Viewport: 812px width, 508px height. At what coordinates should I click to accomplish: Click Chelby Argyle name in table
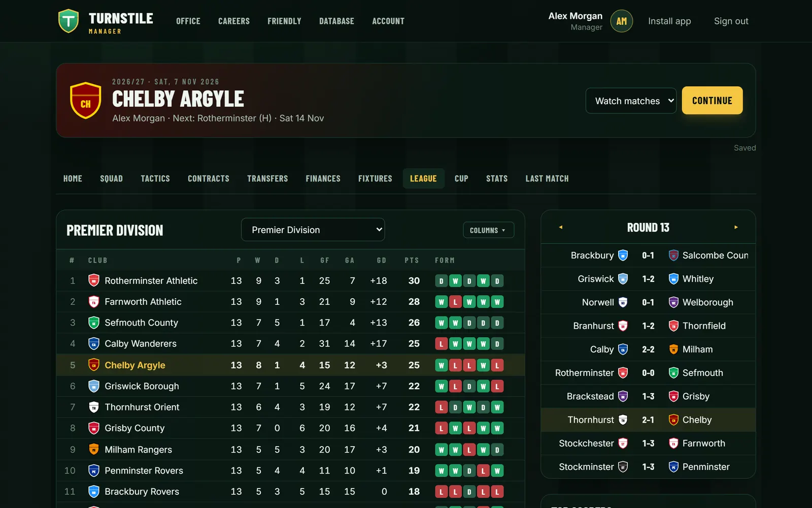pyautogui.click(x=135, y=365)
